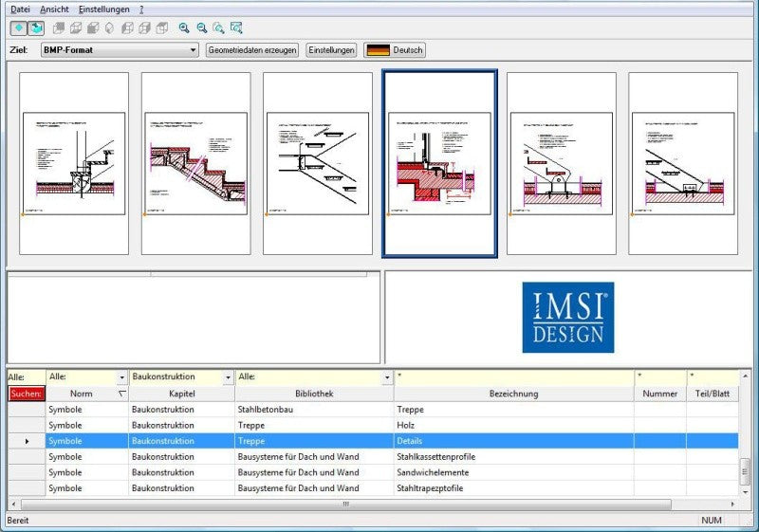The height and width of the screenshot is (532, 759).
Task: Click the horizontal scrollbar right arrow
Action: click(732, 504)
